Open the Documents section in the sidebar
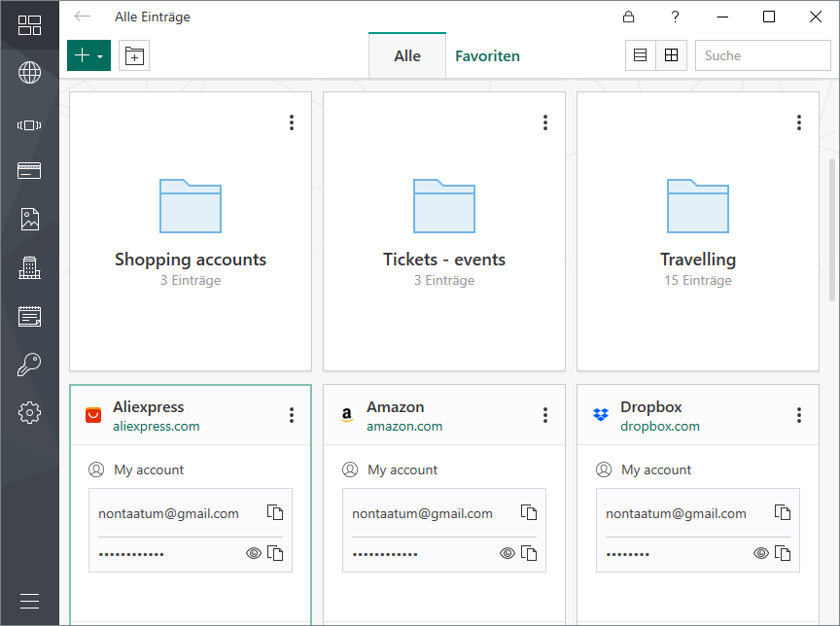The width and height of the screenshot is (840, 626). [x=29, y=218]
